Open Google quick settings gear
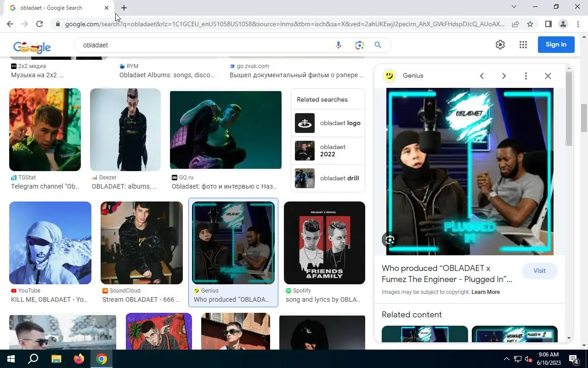Image resolution: width=588 pixels, height=368 pixels. pos(500,45)
